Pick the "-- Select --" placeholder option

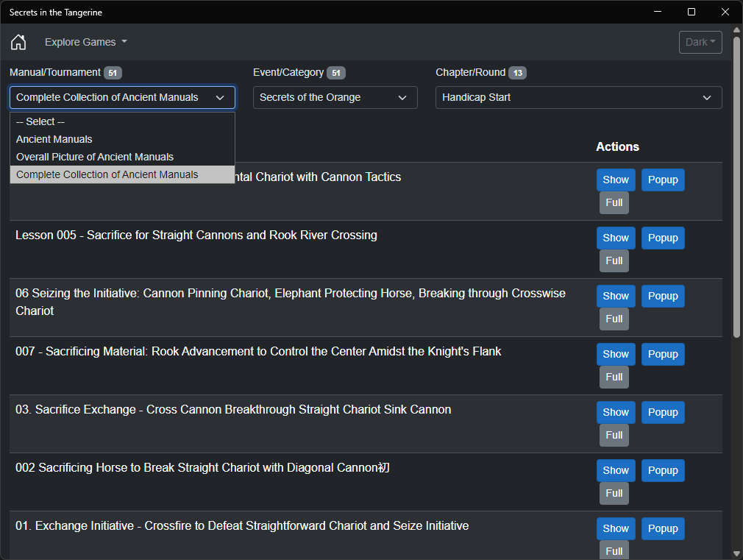(x=40, y=121)
